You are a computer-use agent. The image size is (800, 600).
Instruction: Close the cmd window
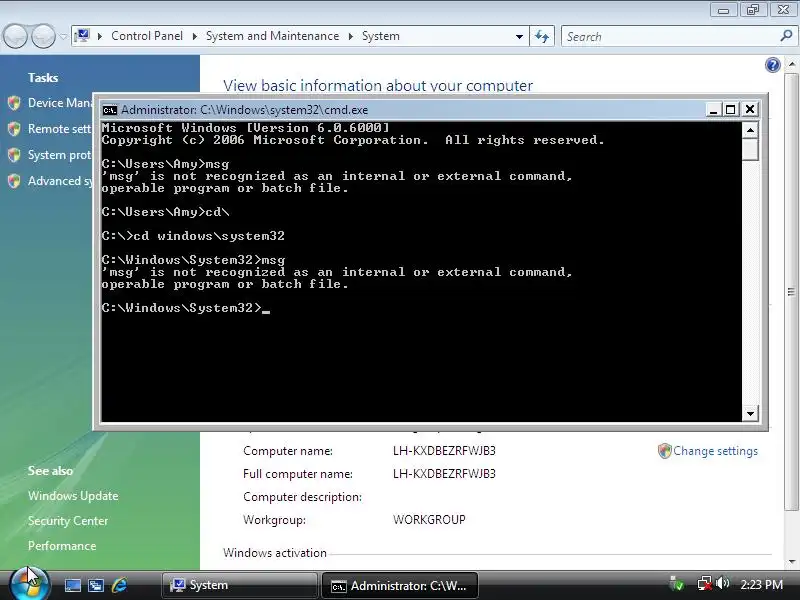pos(749,110)
